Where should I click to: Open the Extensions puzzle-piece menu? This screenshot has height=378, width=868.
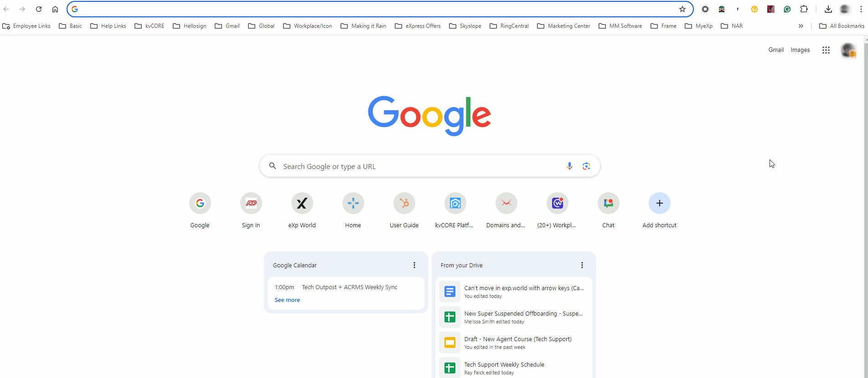pyautogui.click(x=804, y=9)
